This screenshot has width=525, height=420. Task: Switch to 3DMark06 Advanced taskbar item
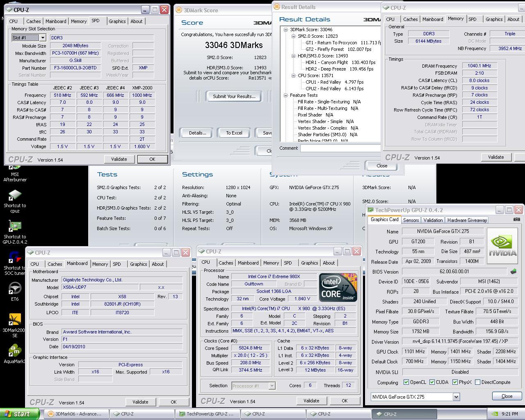[77, 414]
